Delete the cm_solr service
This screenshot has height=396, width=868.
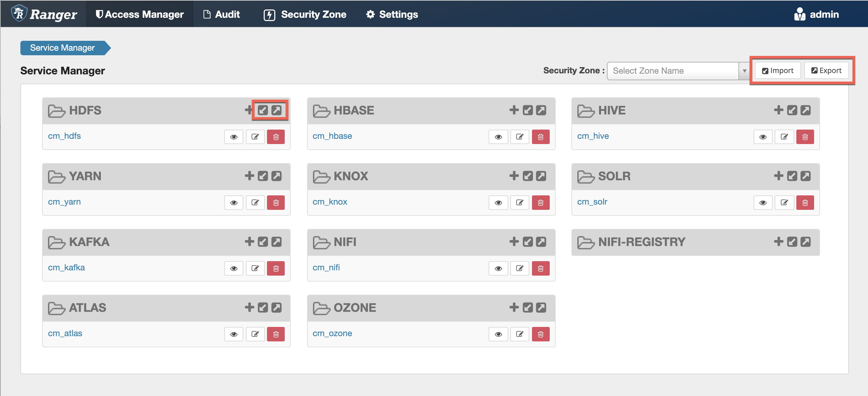click(x=805, y=203)
